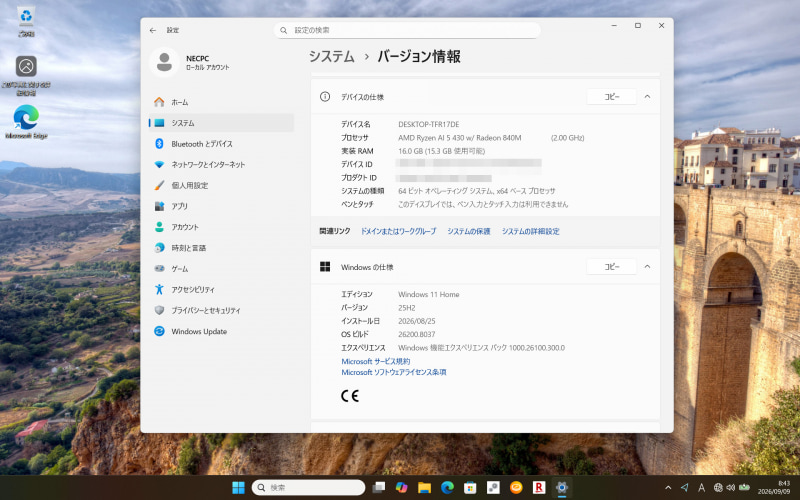Click the IME A input mode indicator

702,488
